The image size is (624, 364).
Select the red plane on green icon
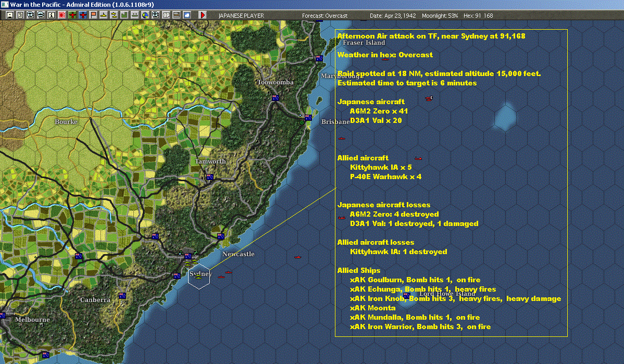tap(72, 15)
